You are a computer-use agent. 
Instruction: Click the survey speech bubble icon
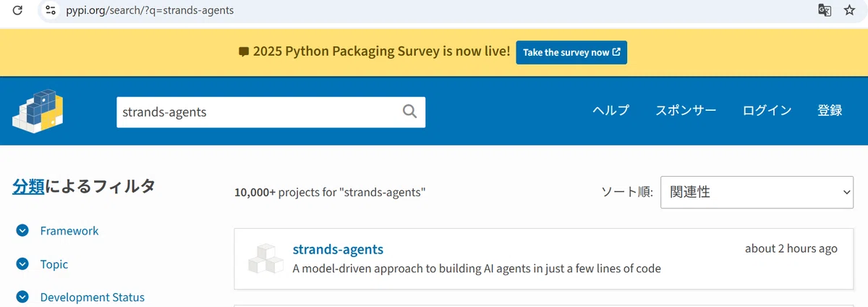[244, 52]
